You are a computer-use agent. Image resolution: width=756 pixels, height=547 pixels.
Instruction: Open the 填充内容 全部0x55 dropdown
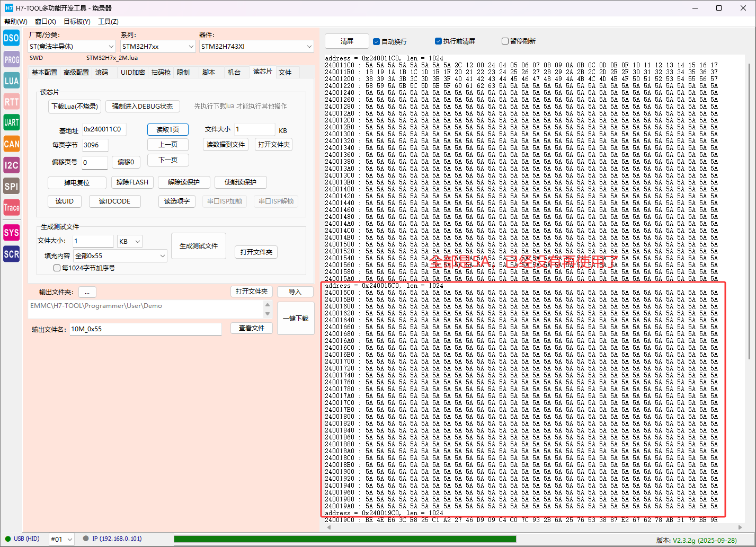pos(120,256)
